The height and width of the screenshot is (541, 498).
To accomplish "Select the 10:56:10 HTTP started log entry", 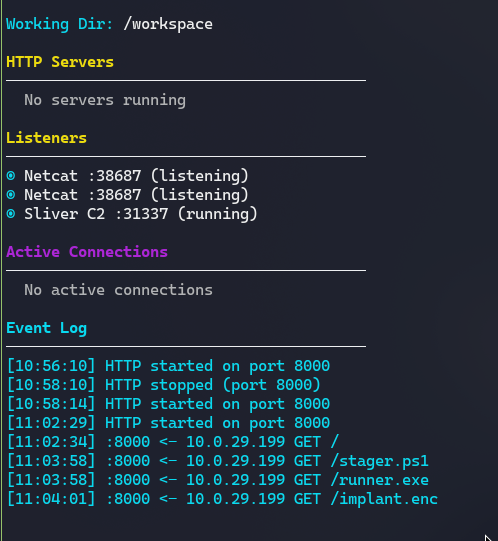I will pyautogui.click(x=168, y=366).
